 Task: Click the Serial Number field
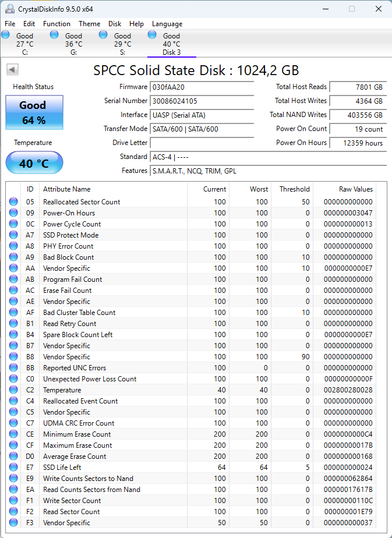click(202, 101)
